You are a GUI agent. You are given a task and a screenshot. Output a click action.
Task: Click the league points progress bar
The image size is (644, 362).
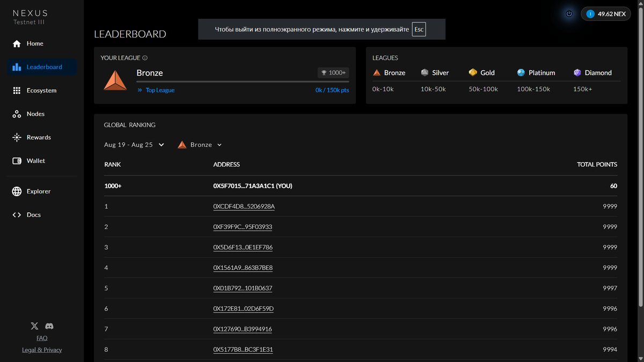tap(243, 82)
